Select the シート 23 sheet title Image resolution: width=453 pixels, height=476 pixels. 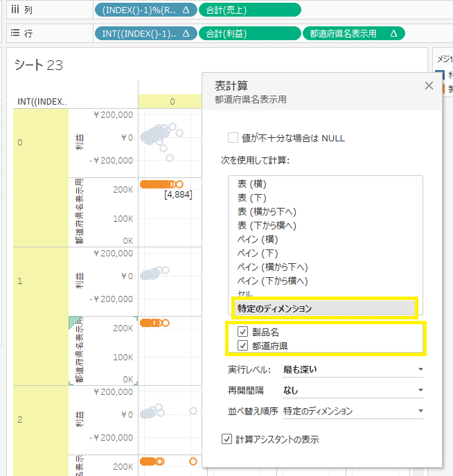click(x=39, y=65)
